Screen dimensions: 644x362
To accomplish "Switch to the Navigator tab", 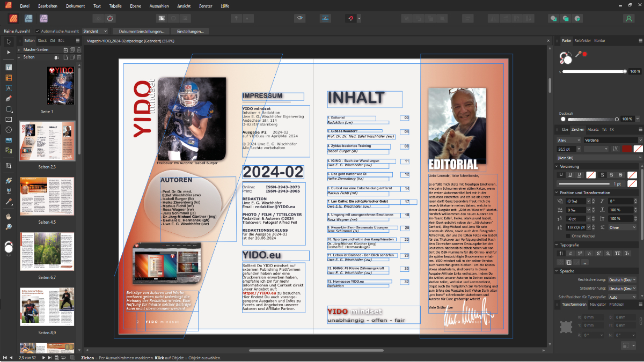I will coord(598,304).
